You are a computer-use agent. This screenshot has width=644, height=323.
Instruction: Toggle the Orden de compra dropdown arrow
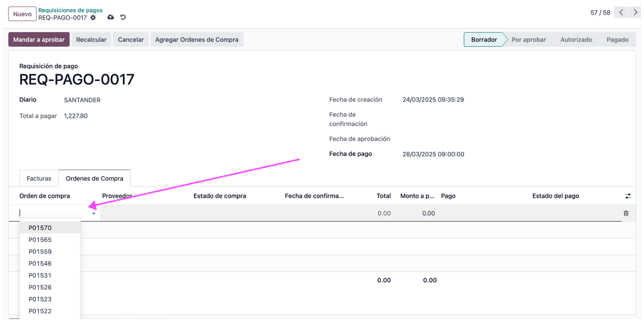pyautogui.click(x=94, y=213)
